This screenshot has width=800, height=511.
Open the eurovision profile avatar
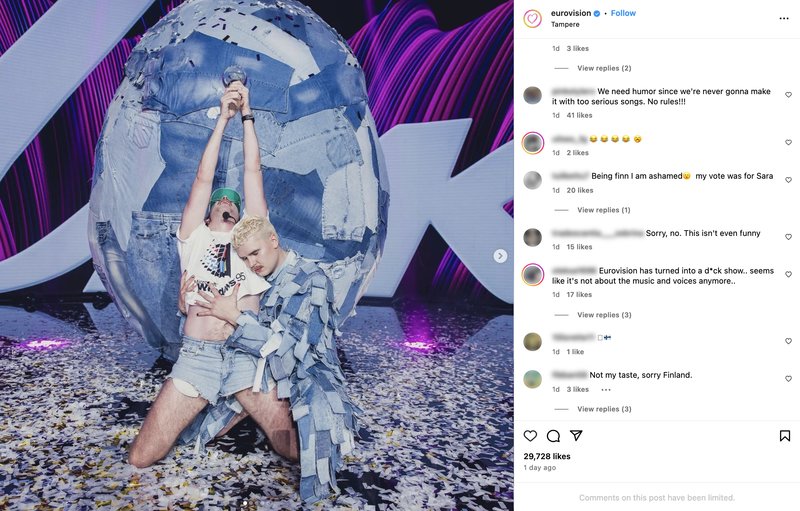(532, 19)
